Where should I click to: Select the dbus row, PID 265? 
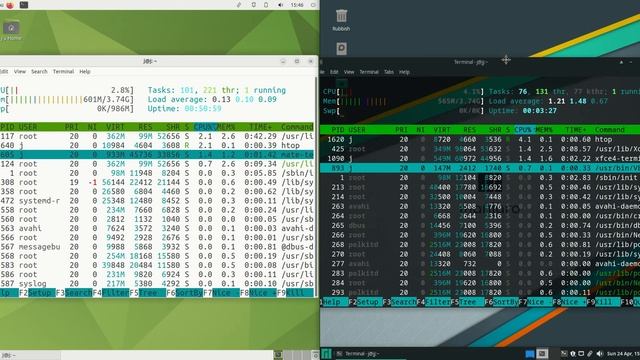click(x=480, y=225)
